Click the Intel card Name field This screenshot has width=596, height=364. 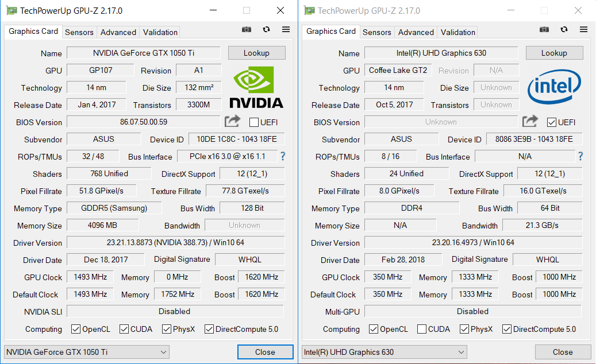[x=441, y=53]
